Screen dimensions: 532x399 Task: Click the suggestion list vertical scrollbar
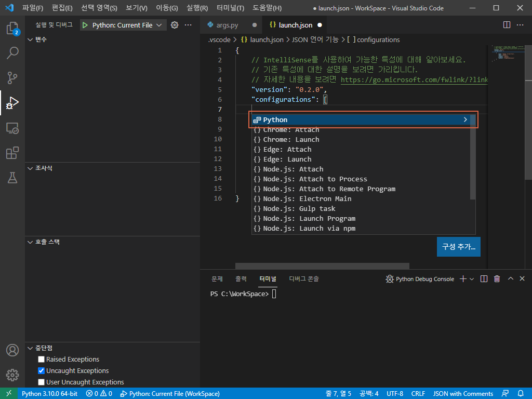point(473,157)
